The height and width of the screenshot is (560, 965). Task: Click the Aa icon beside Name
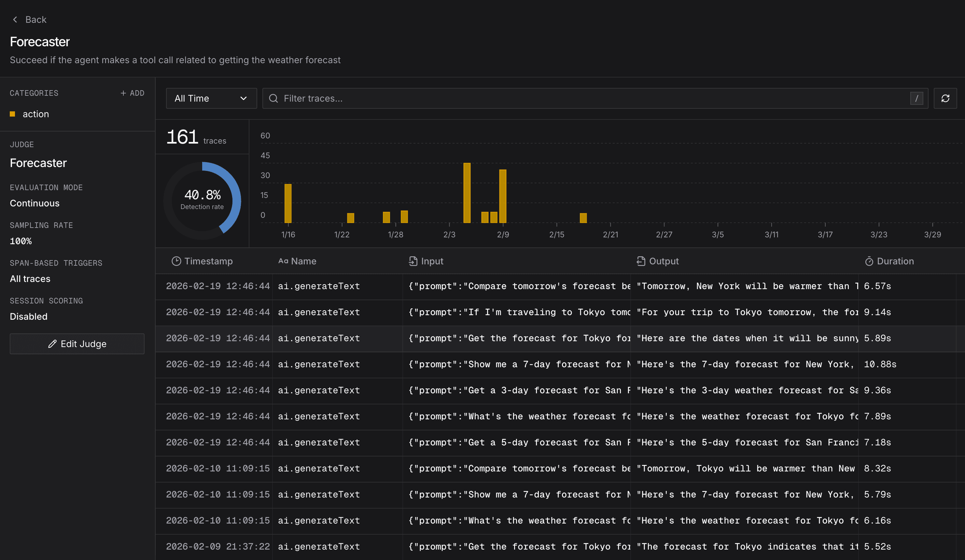pyautogui.click(x=283, y=261)
